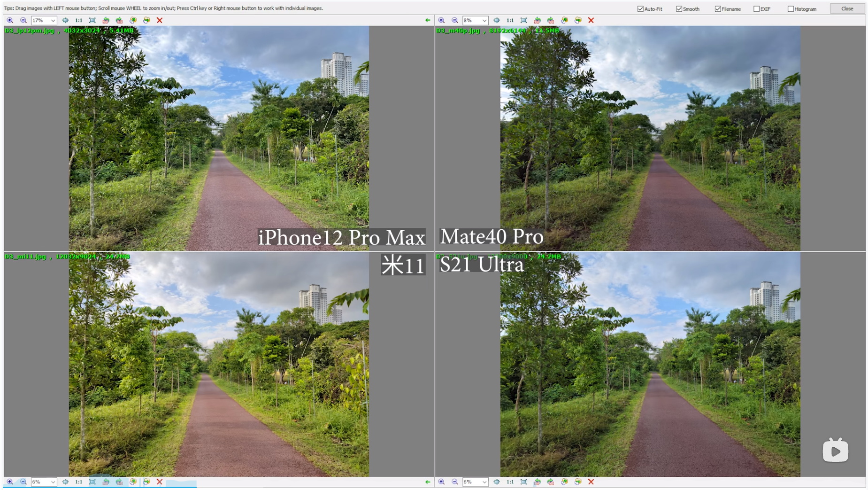Uncheck the Auto-Fit checkbox
Screen dimensions: 868x490
pyautogui.click(x=640, y=9)
